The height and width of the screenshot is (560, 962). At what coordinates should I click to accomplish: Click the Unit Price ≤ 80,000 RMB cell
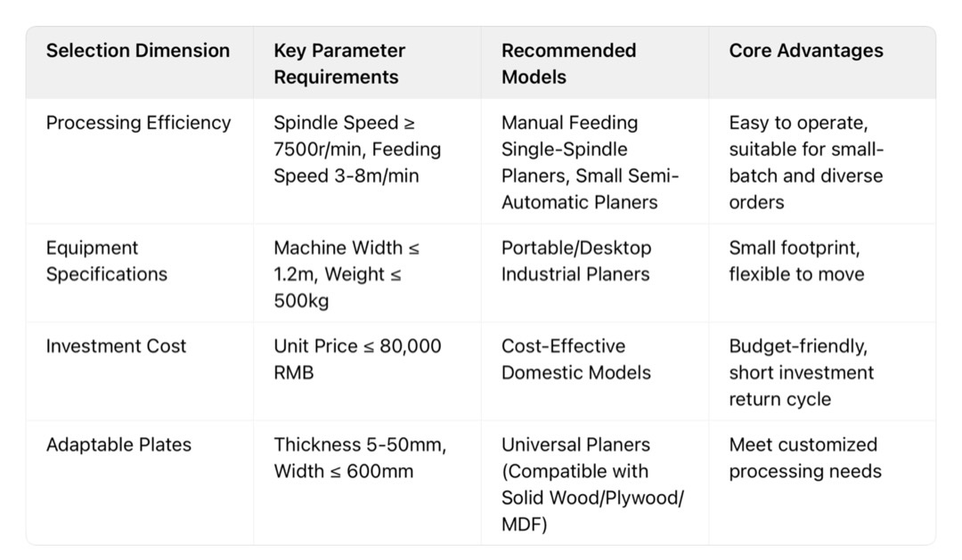click(356, 359)
